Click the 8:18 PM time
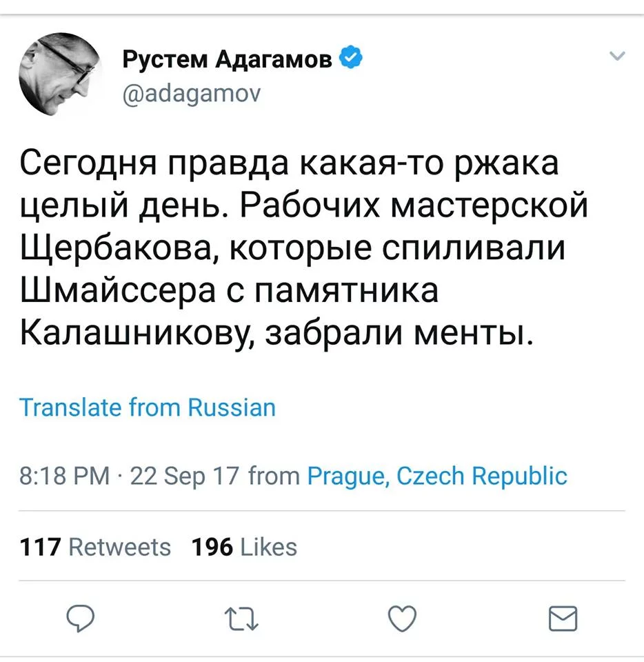 click(x=65, y=477)
